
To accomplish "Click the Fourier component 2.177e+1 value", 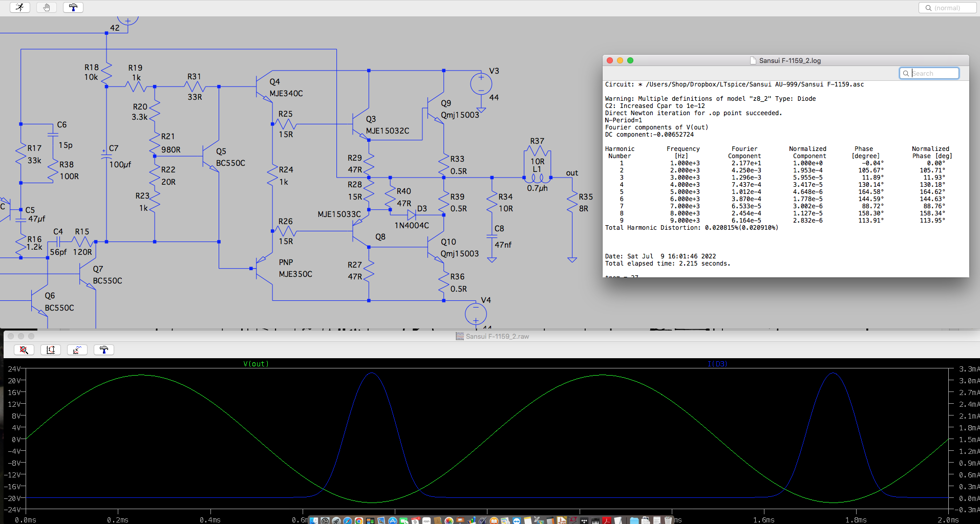I will click(746, 163).
